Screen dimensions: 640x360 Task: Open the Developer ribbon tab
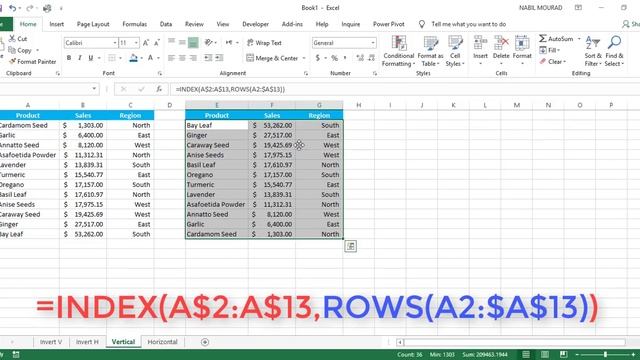click(x=256, y=24)
